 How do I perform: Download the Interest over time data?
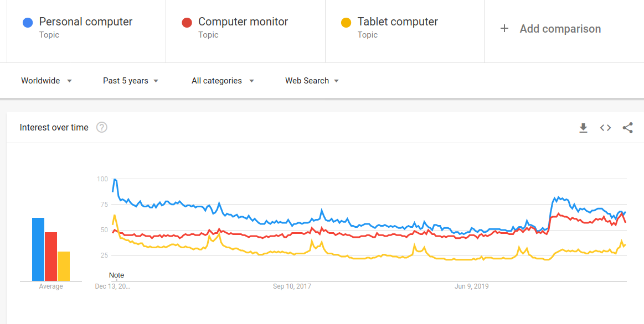pos(583,128)
